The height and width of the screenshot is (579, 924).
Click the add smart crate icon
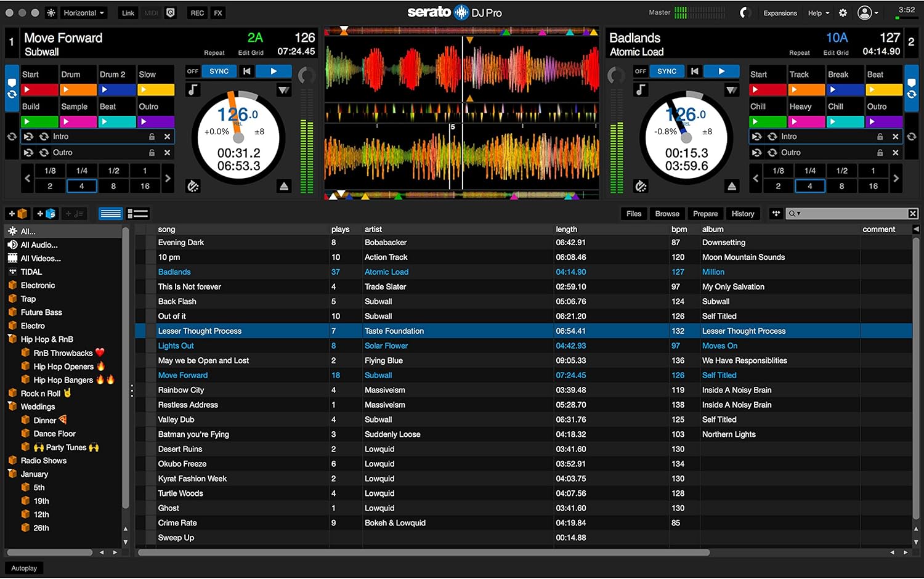click(46, 214)
